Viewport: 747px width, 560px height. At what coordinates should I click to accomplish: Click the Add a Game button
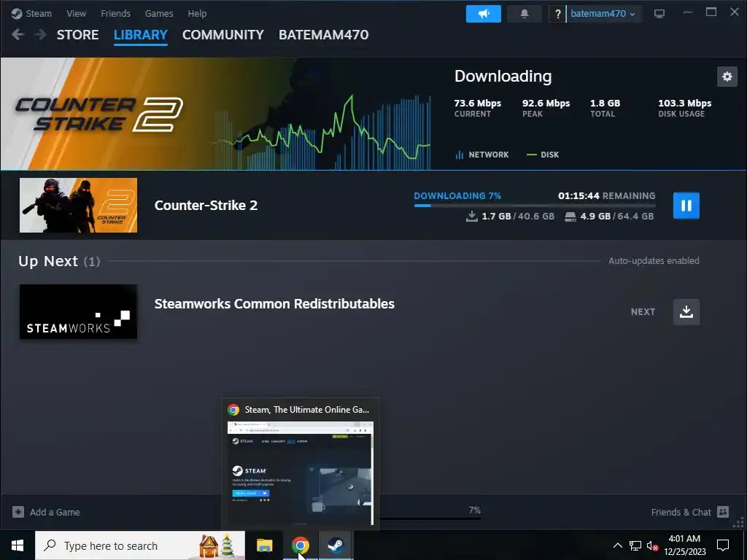pyautogui.click(x=46, y=512)
